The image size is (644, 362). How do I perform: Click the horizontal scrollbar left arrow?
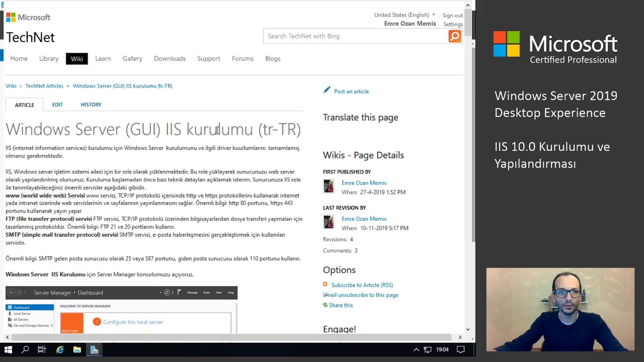pyautogui.click(x=7, y=337)
